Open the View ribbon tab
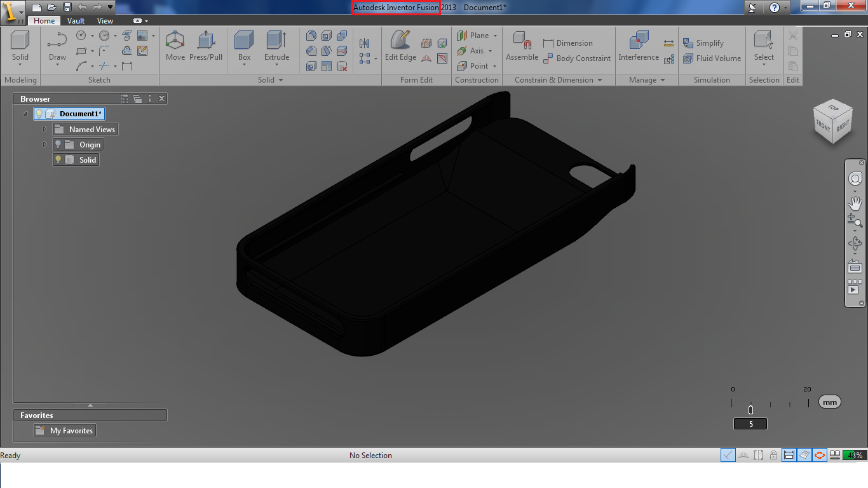The image size is (868, 488). coord(105,21)
